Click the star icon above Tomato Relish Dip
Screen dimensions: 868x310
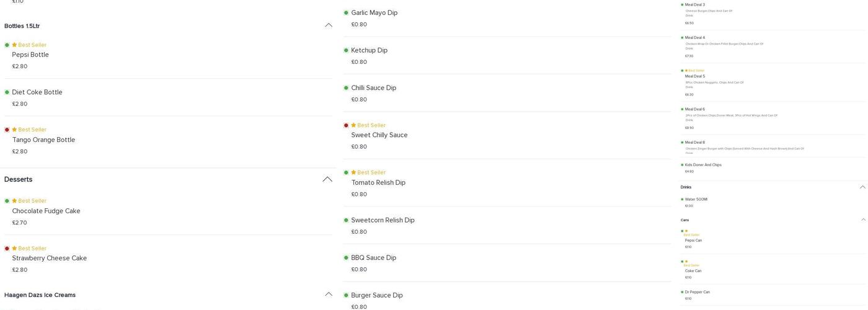pos(353,172)
